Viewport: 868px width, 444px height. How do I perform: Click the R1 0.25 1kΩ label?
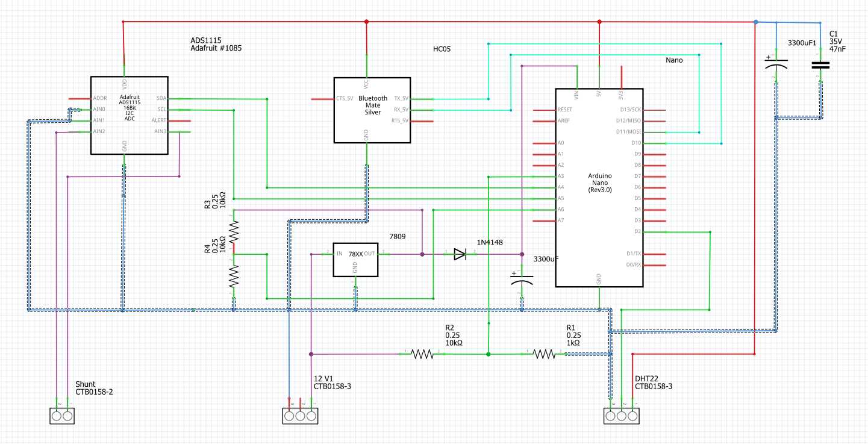pyautogui.click(x=573, y=335)
